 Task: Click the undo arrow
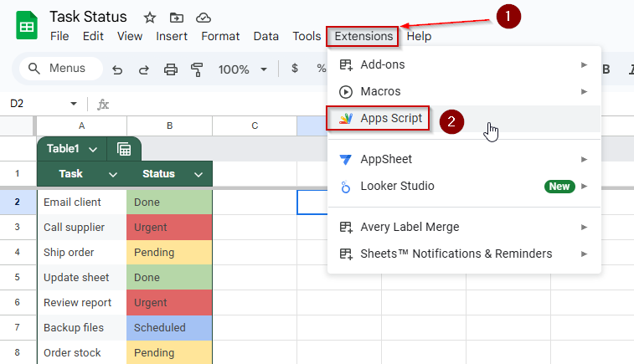tap(117, 70)
